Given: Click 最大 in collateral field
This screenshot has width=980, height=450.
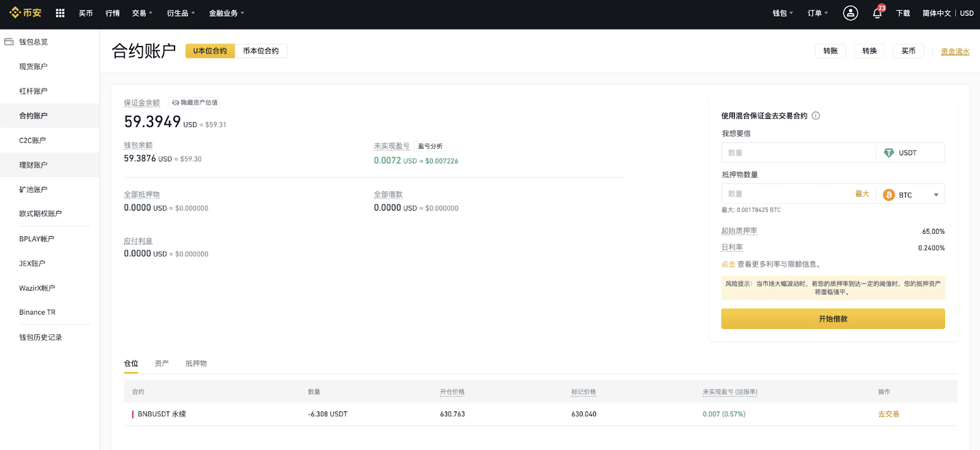Looking at the screenshot, I should [x=862, y=194].
